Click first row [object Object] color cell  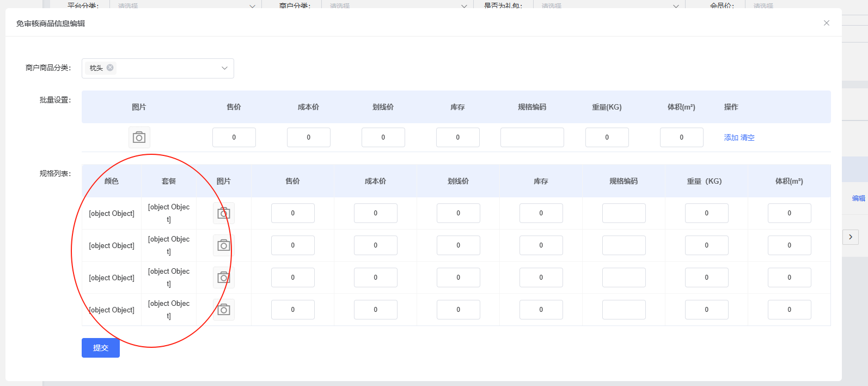pyautogui.click(x=112, y=213)
